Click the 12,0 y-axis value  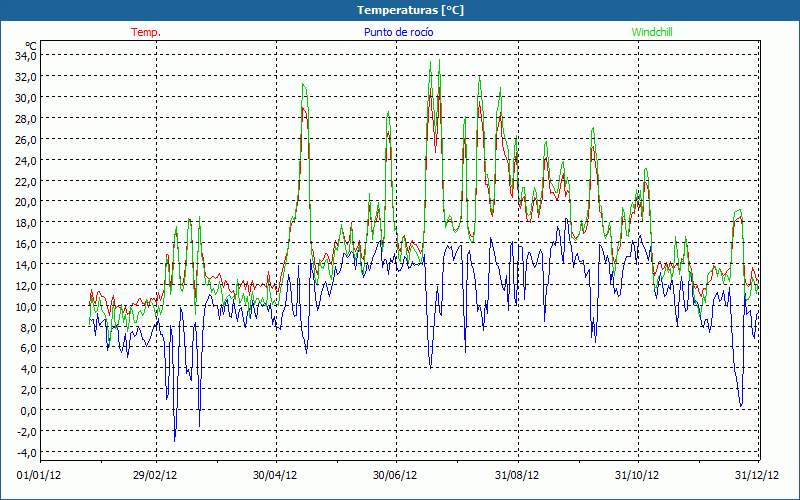pos(25,285)
